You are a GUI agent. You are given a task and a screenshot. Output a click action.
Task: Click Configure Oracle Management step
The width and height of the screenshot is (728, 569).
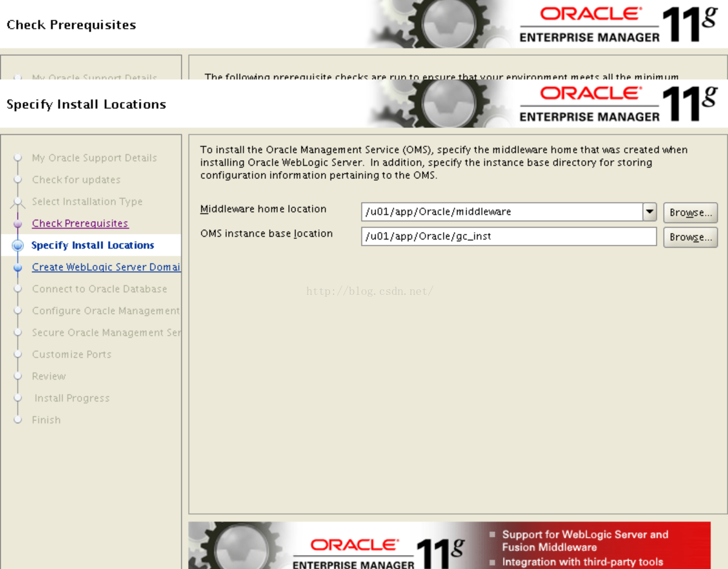[106, 311]
